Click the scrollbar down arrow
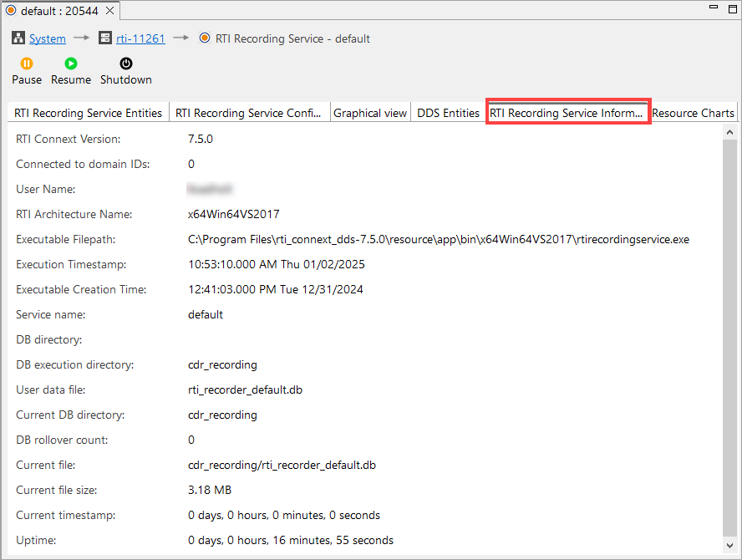Image resolution: width=742 pixels, height=560 pixels. pyautogui.click(x=729, y=545)
